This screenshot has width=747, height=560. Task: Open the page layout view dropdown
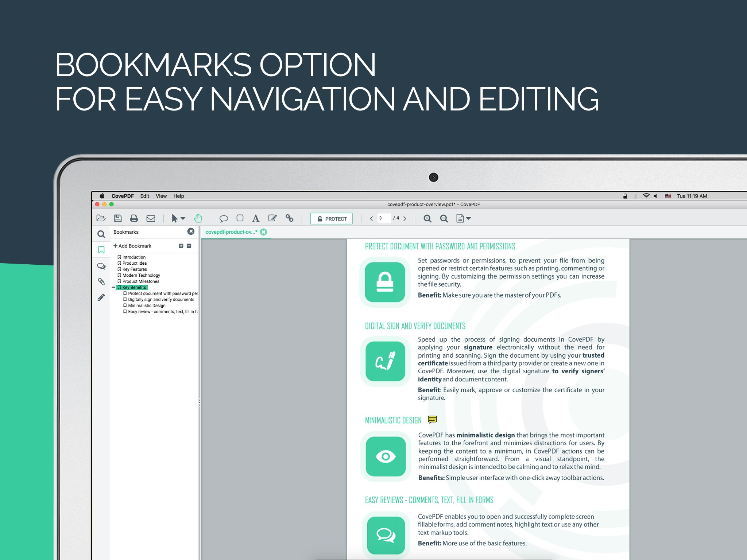pos(468,218)
